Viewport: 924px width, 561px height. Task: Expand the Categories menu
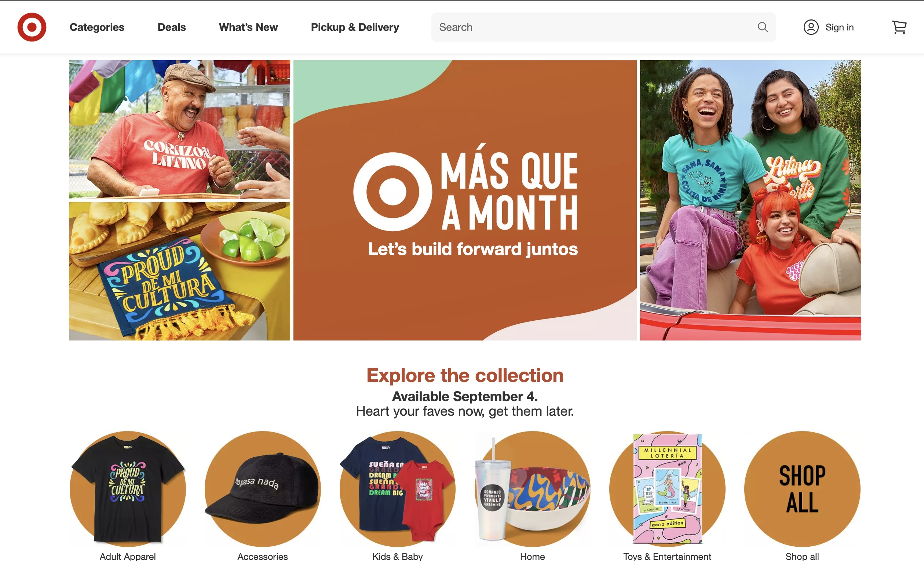coord(97,27)
